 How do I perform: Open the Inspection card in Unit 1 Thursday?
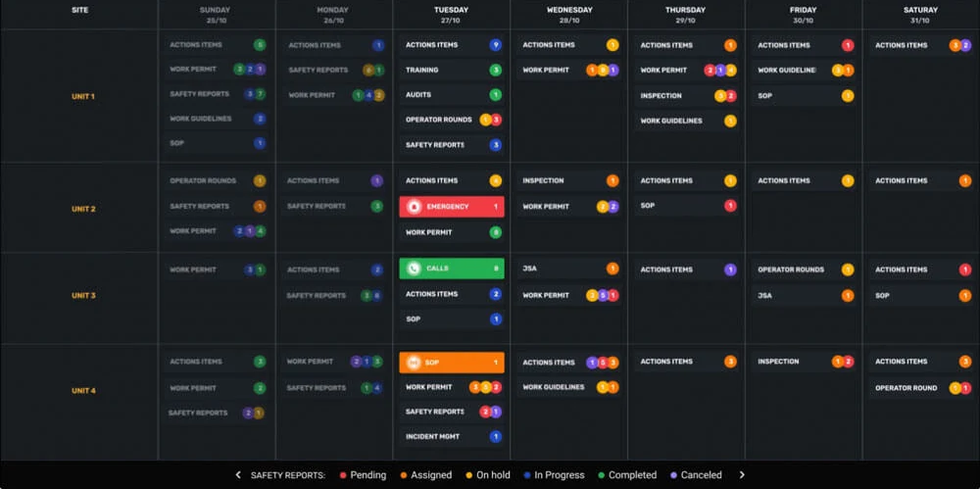click(x=687, y=96)
